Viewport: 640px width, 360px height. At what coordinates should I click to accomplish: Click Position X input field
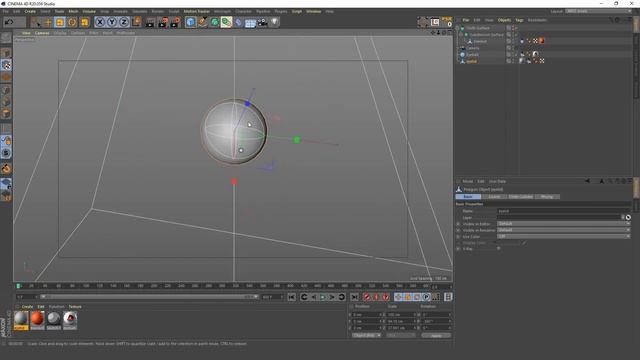pos(367,315)
